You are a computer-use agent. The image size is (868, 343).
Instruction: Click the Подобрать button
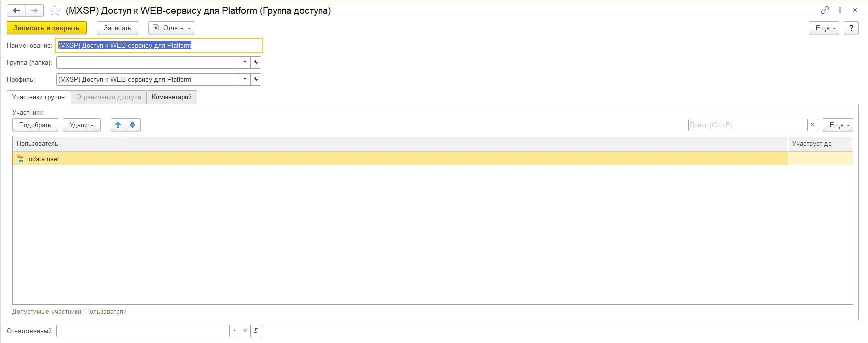tap(35, 125)
